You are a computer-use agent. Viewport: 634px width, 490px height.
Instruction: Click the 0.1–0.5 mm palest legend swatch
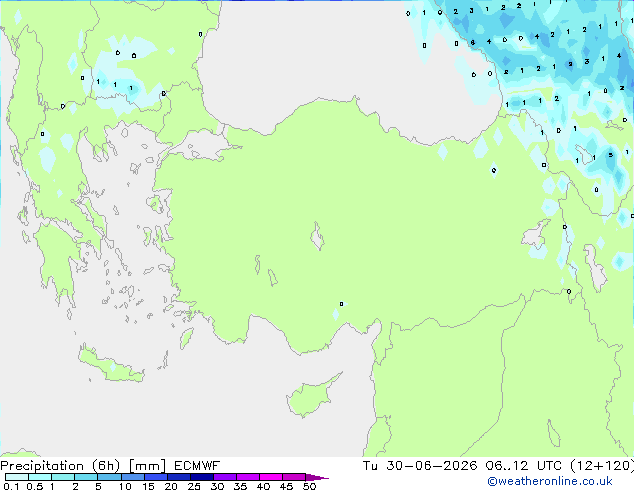click(x=17, y=477)
